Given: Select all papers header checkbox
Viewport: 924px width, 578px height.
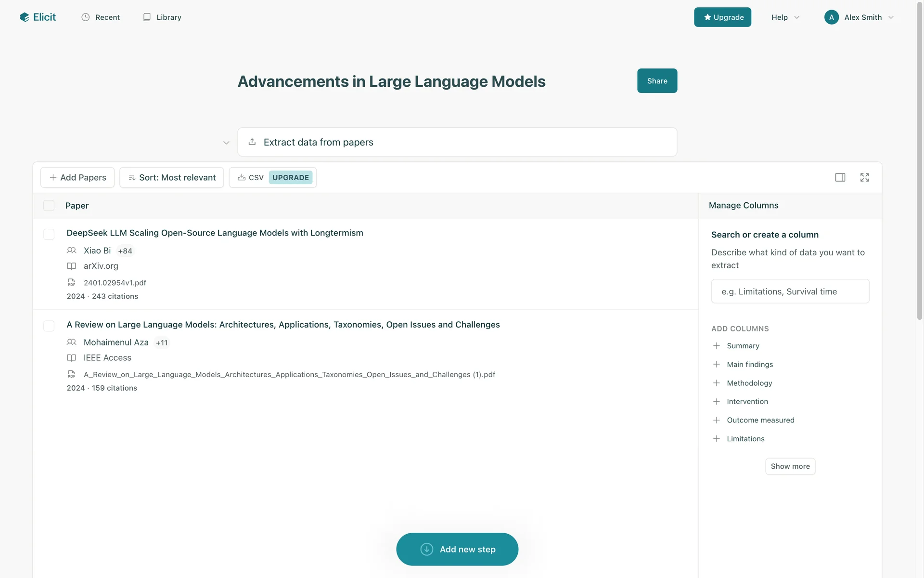Looking at the screenshot, I should [x=49, y=206].
